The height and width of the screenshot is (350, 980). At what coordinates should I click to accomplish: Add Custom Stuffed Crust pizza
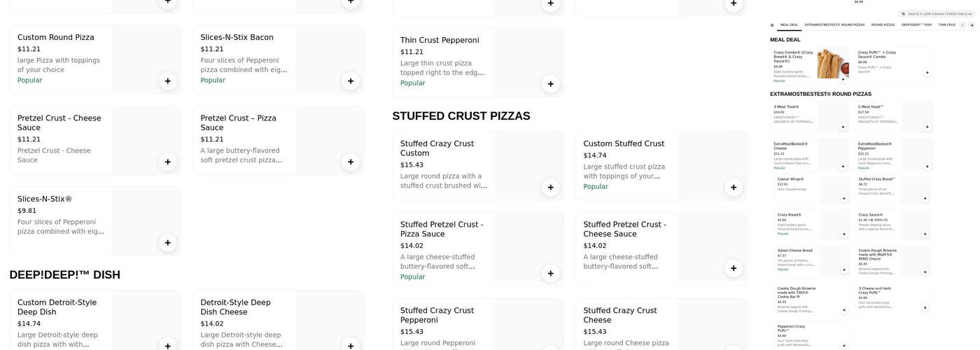(733, 188)
